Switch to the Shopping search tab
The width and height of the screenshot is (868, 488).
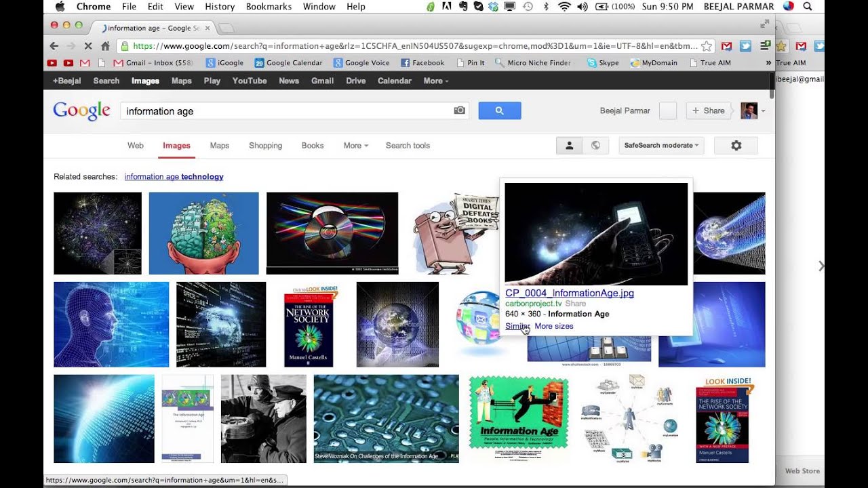point(265,145)
